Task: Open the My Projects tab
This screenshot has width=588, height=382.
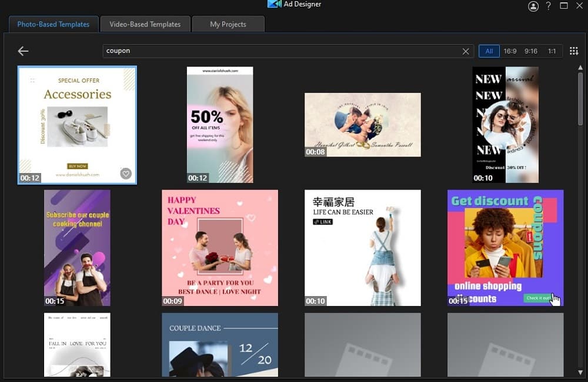Action: point(228,24)
